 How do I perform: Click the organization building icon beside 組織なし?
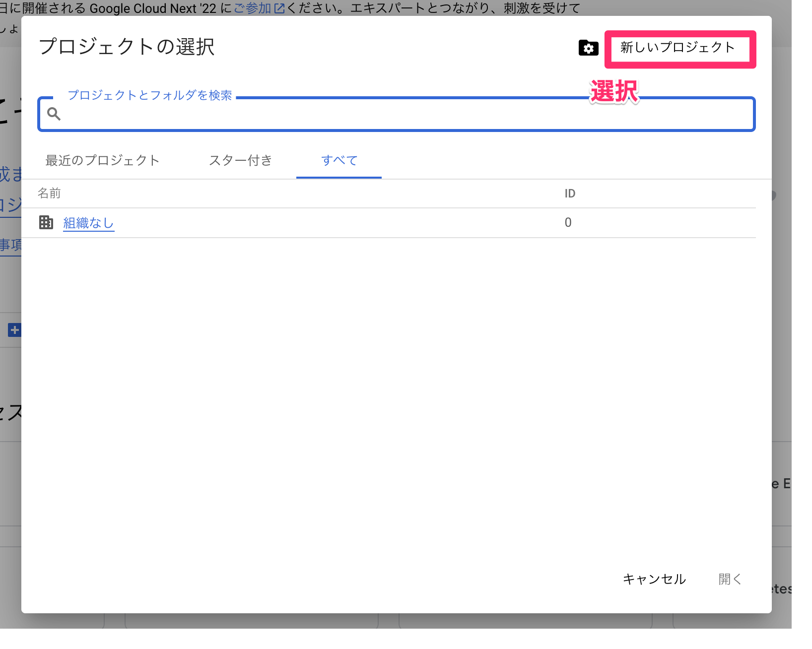46,222
